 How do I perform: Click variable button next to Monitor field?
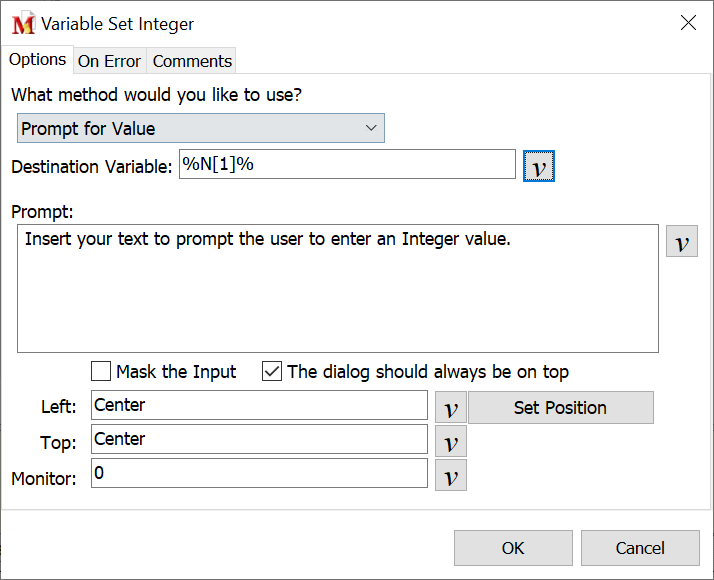point(450,475)
